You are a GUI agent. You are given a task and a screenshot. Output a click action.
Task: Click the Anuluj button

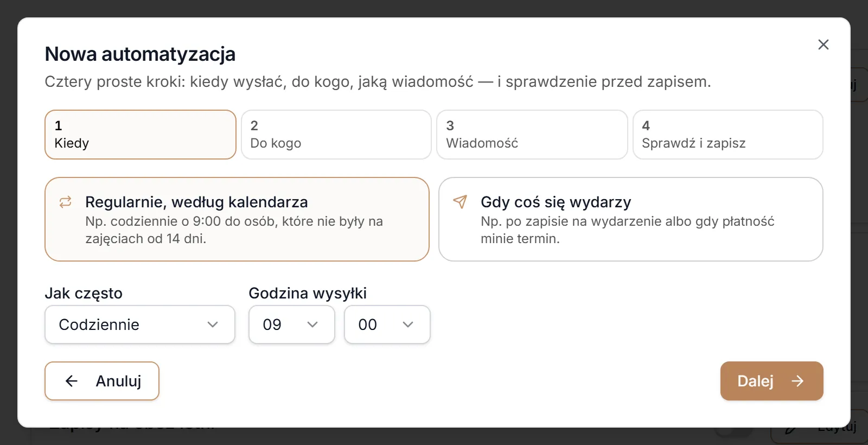tap(102, 381)
